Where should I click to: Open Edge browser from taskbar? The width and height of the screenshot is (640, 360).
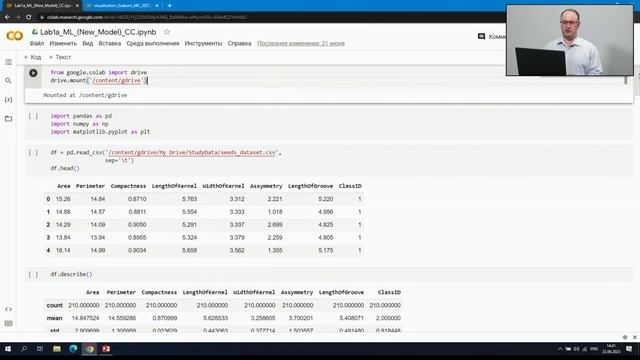[73, 349]
